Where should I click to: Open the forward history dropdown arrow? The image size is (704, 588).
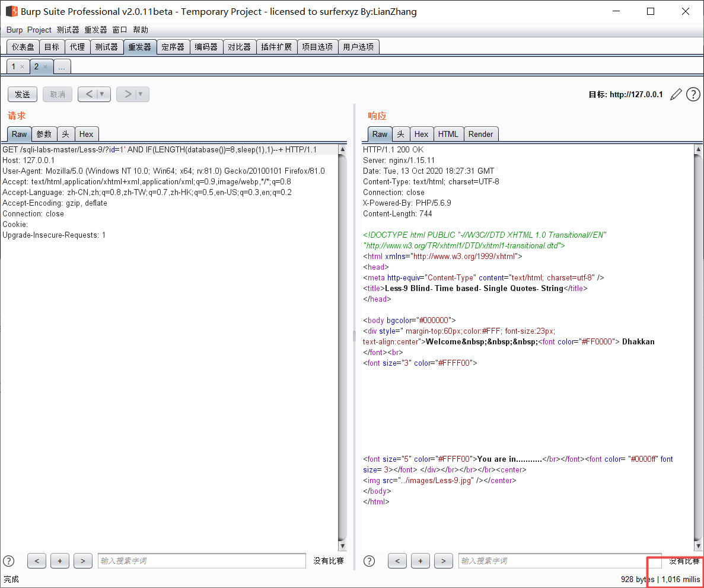(141, 94)
